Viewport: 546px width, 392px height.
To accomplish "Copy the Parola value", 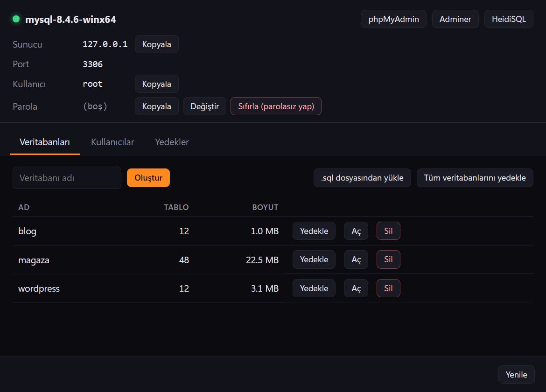I will coord(157,106).
